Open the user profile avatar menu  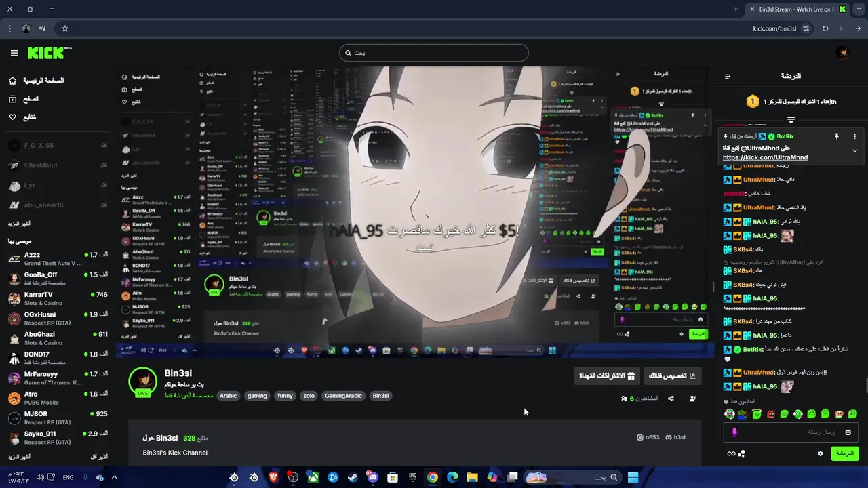pyautogui.click(x=842, y=53)
